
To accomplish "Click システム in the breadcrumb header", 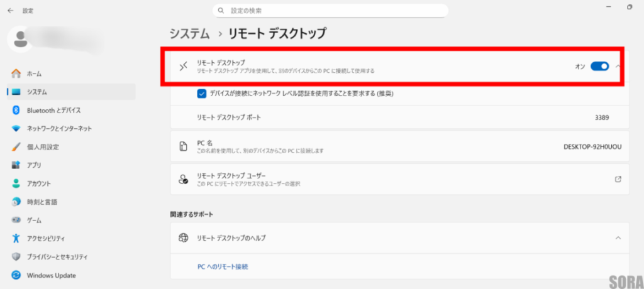I will [190, 33].
